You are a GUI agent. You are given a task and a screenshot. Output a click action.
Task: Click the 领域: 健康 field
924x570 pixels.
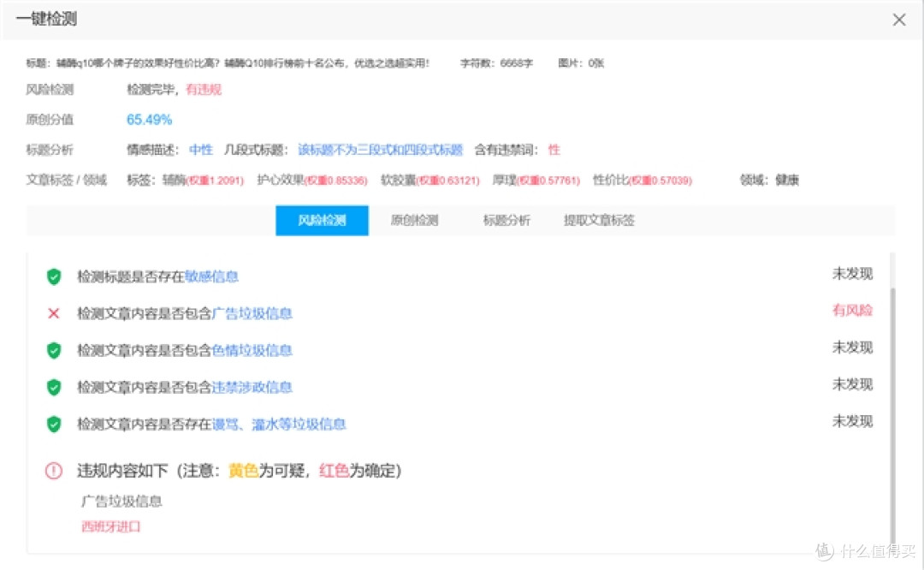tap(770, 180)
